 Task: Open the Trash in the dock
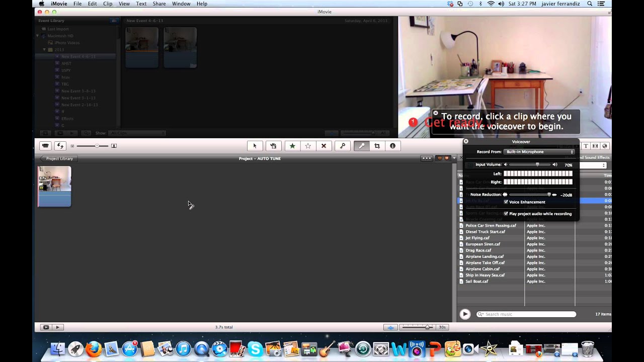588,348
